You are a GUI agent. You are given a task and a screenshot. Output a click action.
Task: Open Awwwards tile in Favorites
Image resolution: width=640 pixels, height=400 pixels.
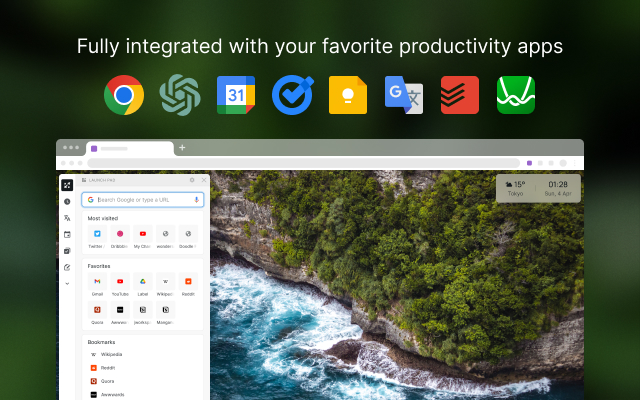point(120,313)
